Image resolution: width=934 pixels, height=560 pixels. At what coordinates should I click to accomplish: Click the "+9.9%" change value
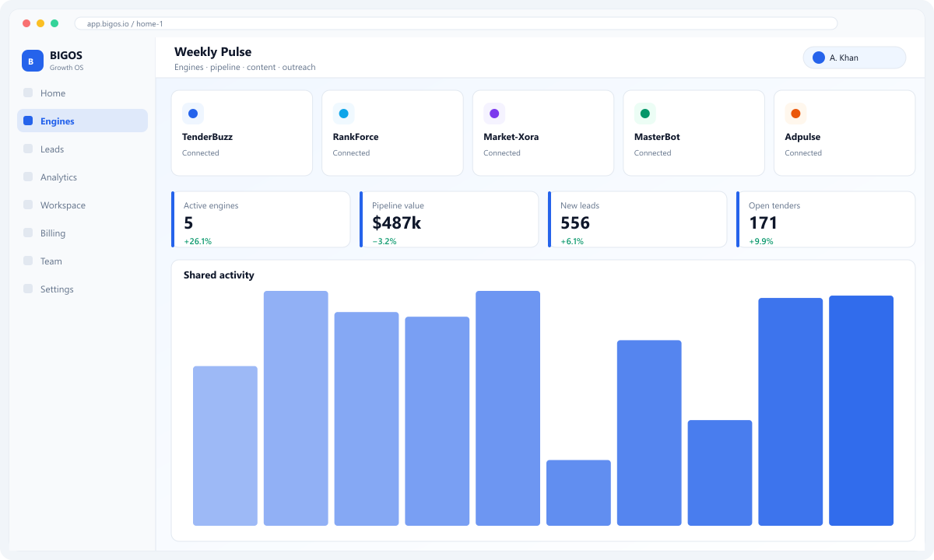760,241
